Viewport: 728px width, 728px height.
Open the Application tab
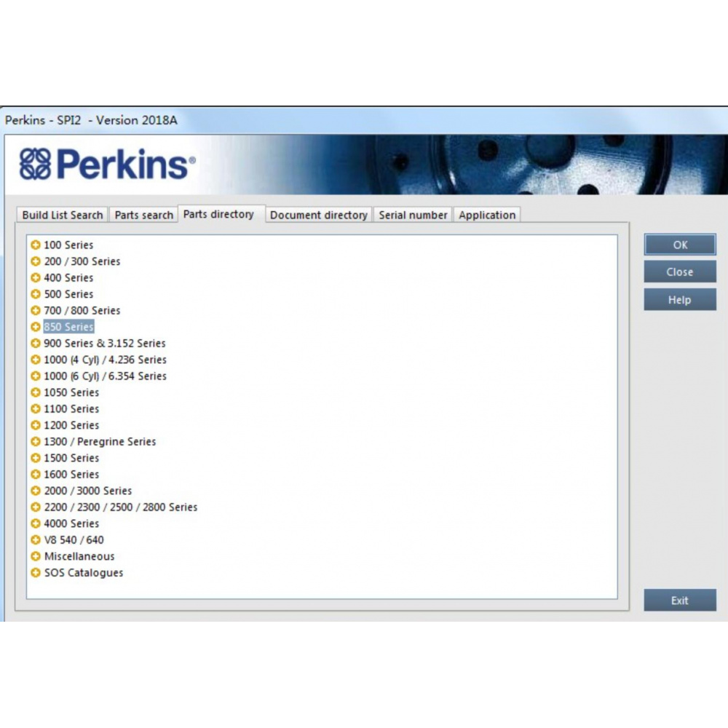coord(487,215)
